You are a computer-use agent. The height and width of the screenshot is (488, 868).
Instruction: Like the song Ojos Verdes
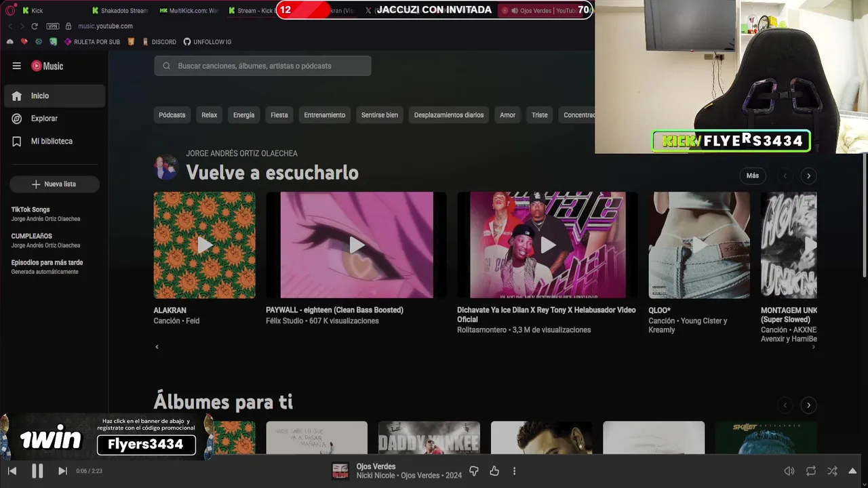click(494, 471)
